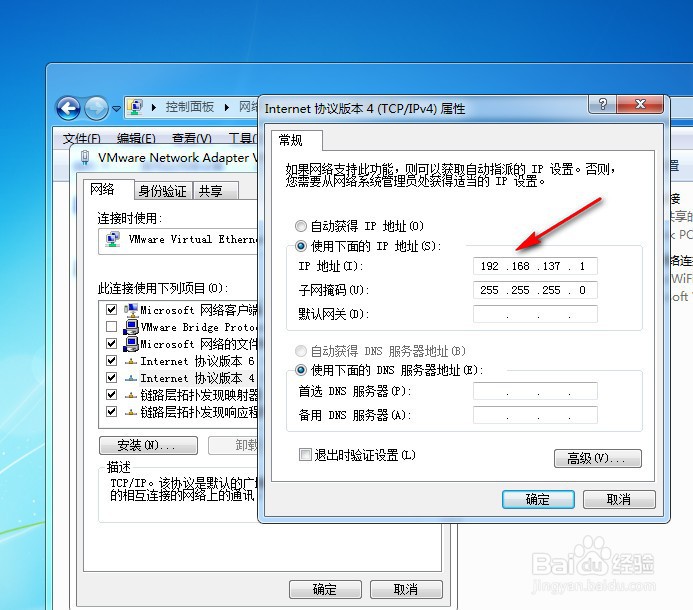Click the 卸载 button

click(233, 445)
